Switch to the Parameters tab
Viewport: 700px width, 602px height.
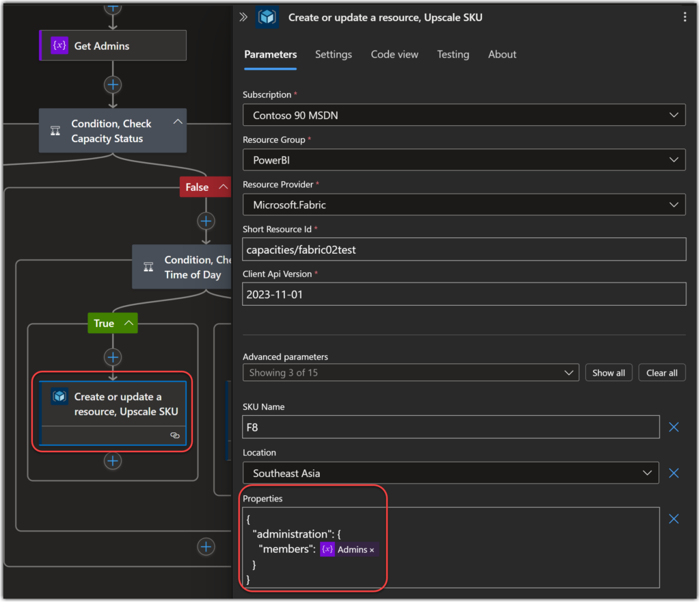[271, 55]
